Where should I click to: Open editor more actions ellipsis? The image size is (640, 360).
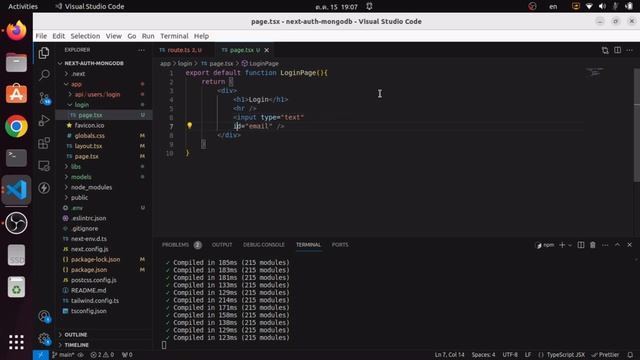[x=630, y=50]
